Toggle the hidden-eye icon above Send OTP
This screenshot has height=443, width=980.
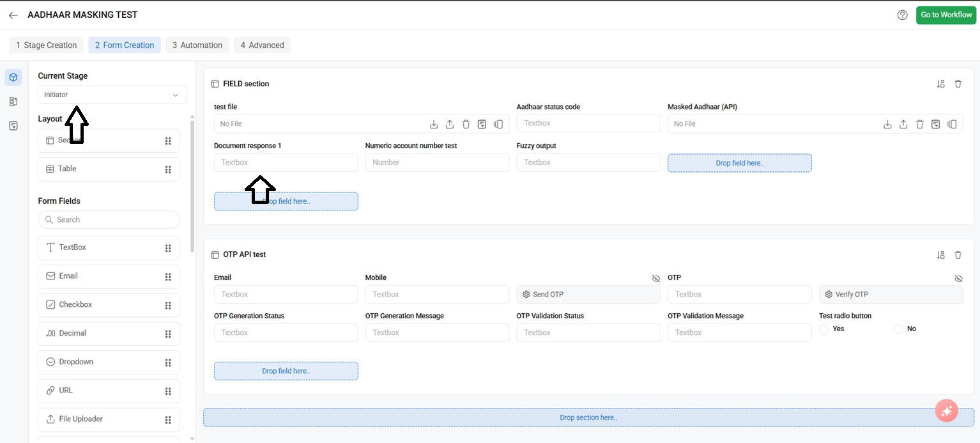pos(655,279)
